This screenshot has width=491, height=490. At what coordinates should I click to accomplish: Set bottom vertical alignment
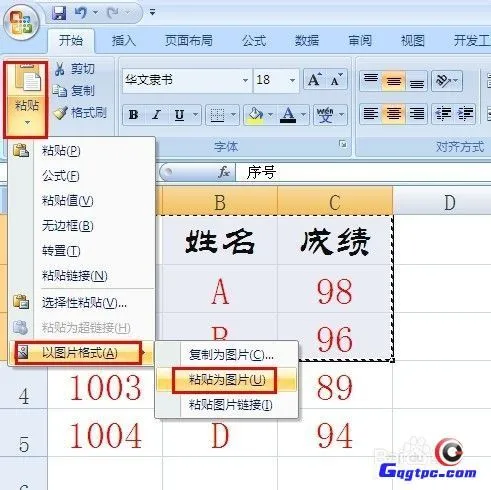[x=416, y=80]
